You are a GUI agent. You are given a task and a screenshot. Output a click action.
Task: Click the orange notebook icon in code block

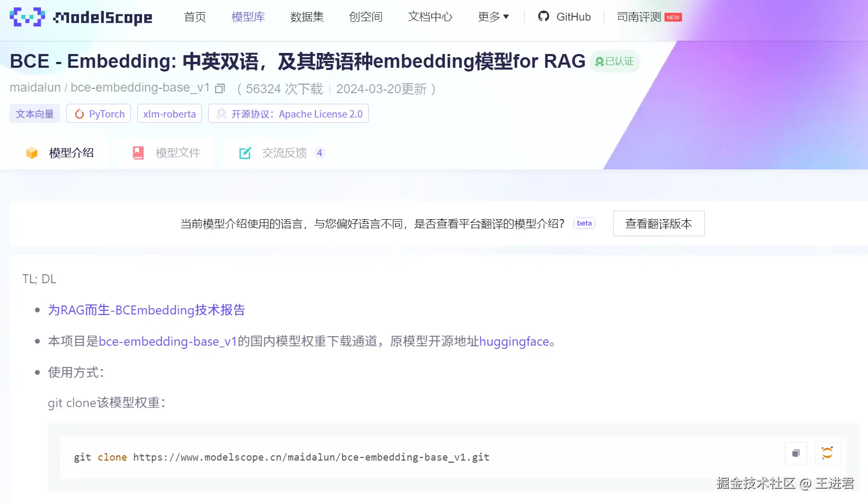(x=828, y=453)
